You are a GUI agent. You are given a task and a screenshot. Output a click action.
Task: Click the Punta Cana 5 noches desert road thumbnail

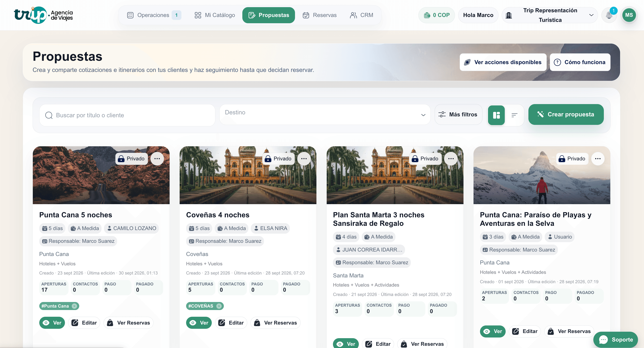[101, 175]
